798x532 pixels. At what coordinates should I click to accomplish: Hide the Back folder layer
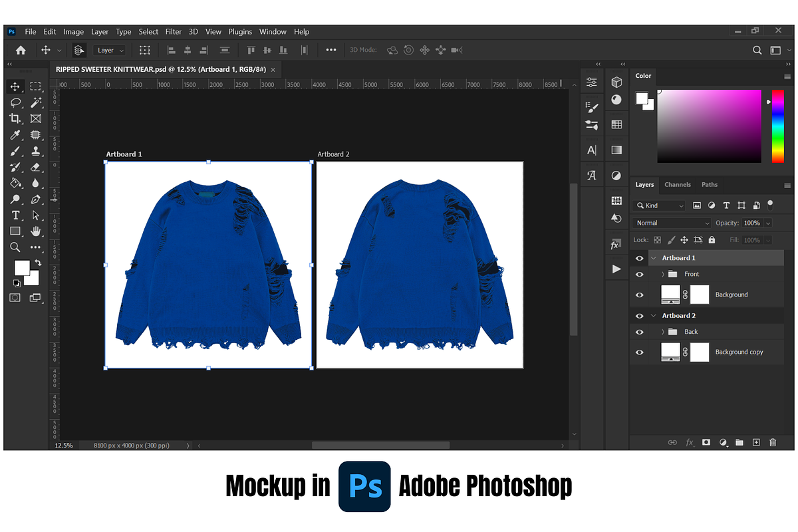(640, 332)
